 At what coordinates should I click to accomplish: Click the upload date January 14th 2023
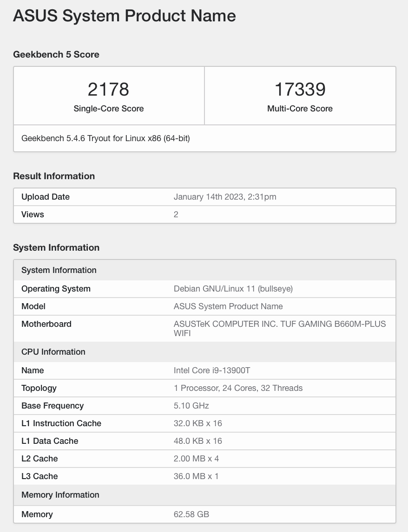point(225,197)
